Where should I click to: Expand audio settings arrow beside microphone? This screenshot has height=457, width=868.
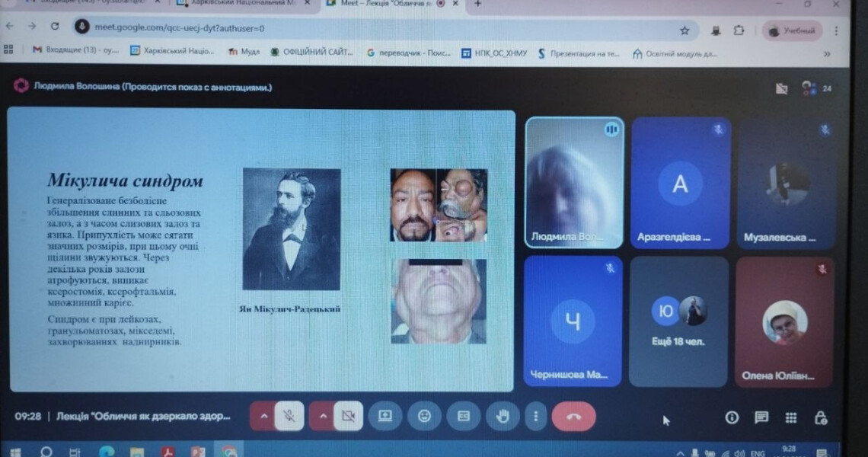click(263, 416)
